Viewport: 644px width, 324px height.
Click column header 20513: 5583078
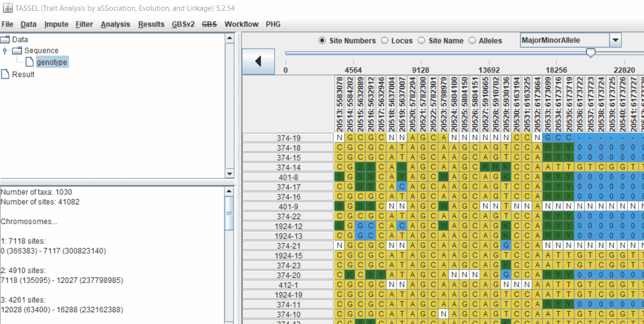coord(339,103)
